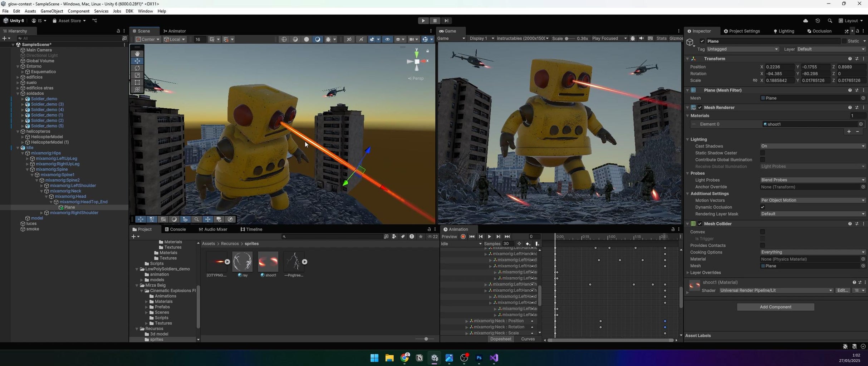Select the Rect tool in Scene toolbar
Viewport: 868px width, 366px height.
[x=137, y=82]
